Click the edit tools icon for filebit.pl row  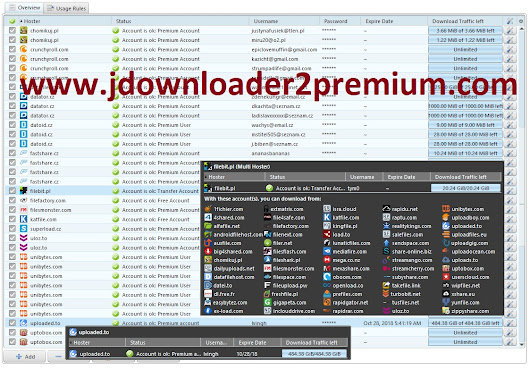click(x=509, y=191)
